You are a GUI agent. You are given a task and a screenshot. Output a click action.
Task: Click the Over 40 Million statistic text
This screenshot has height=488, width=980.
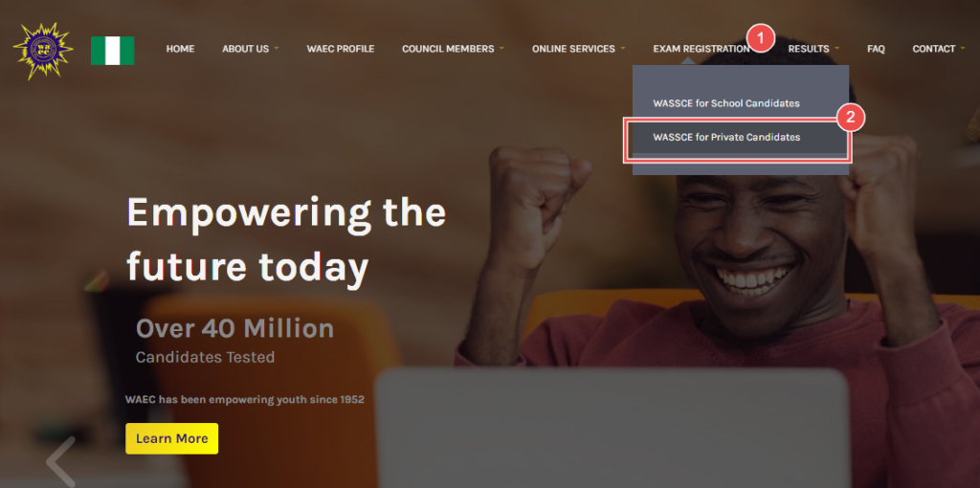pyautogui.click(x=235, y=328)
